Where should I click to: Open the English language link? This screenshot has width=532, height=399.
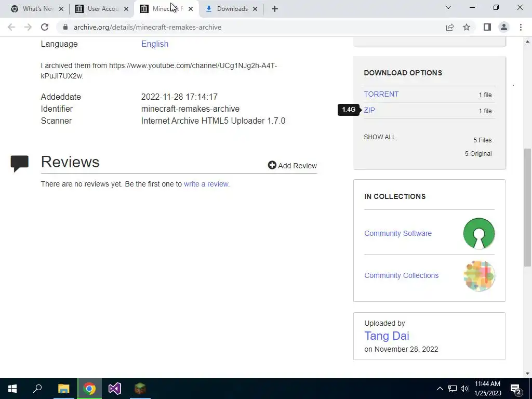click(x=155, y=44)
